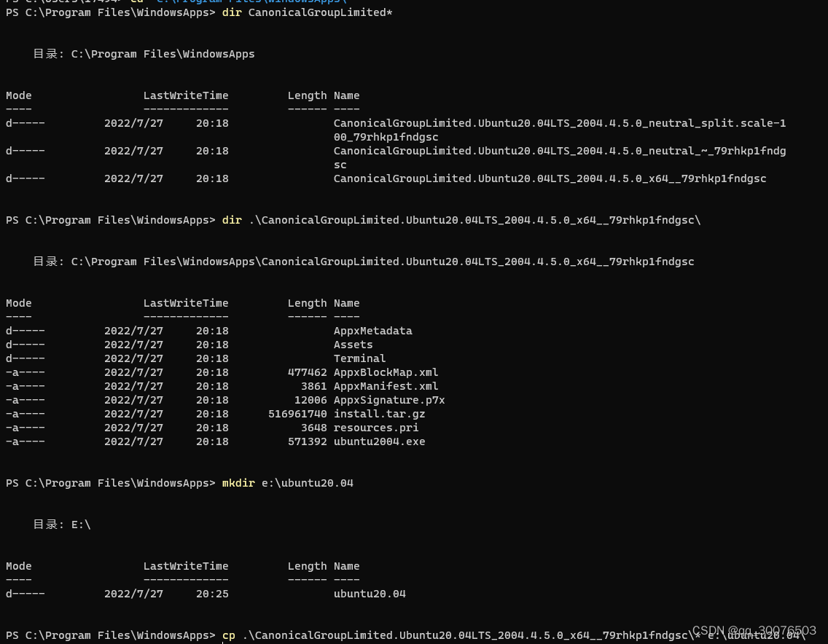
Task: Click the resources.pri file name
Action: pyautogui.click(x=376, y=427)
